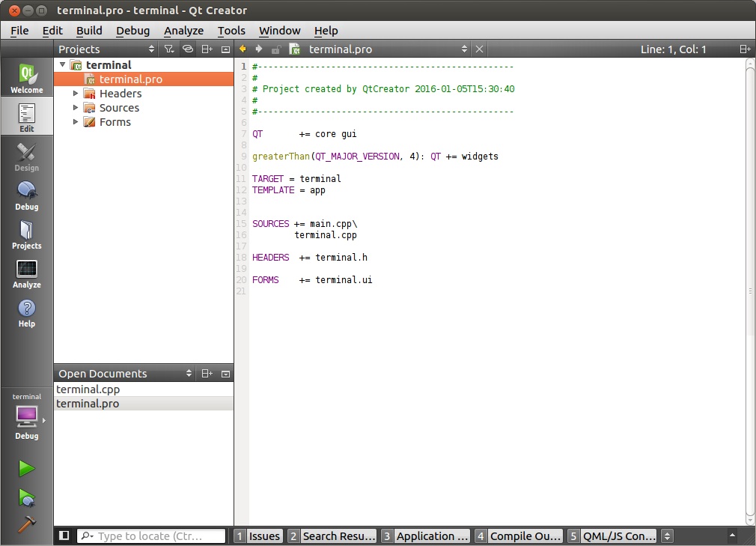
Task: Open the search icon dropdown in locator
Action: click(x=88, y=536)
